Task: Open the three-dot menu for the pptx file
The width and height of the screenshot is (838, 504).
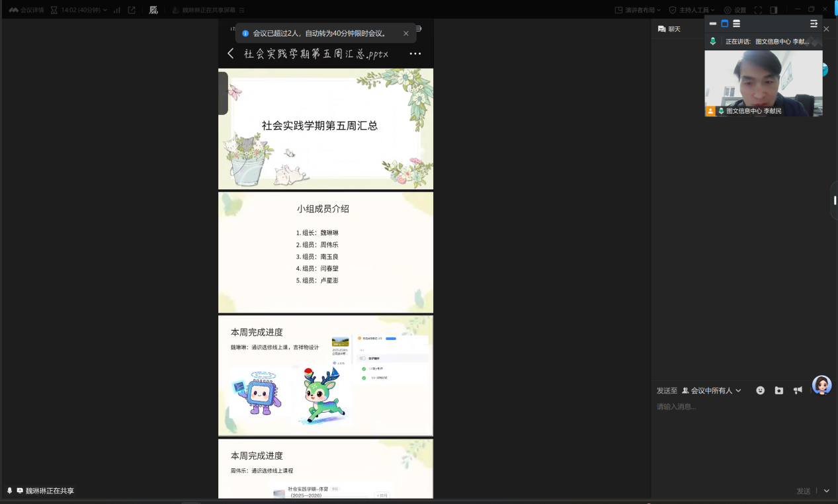Action: (x=415, y=54)
